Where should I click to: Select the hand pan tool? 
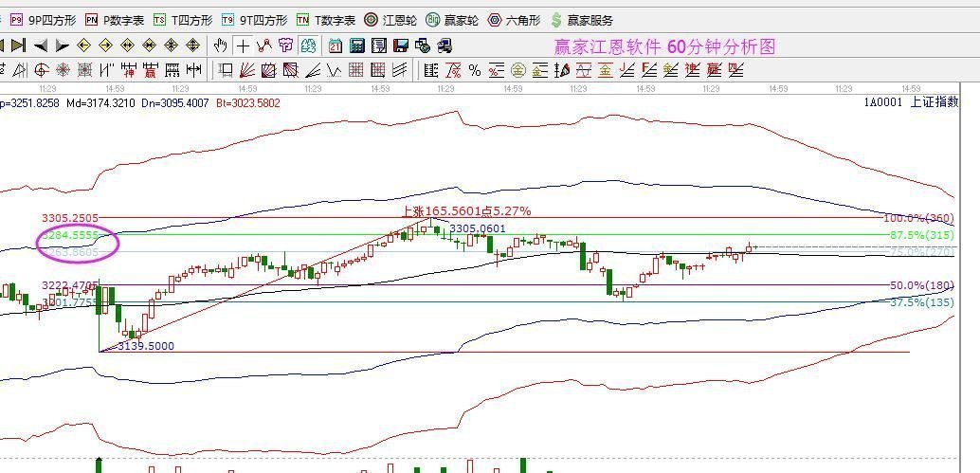click(221, 45)
